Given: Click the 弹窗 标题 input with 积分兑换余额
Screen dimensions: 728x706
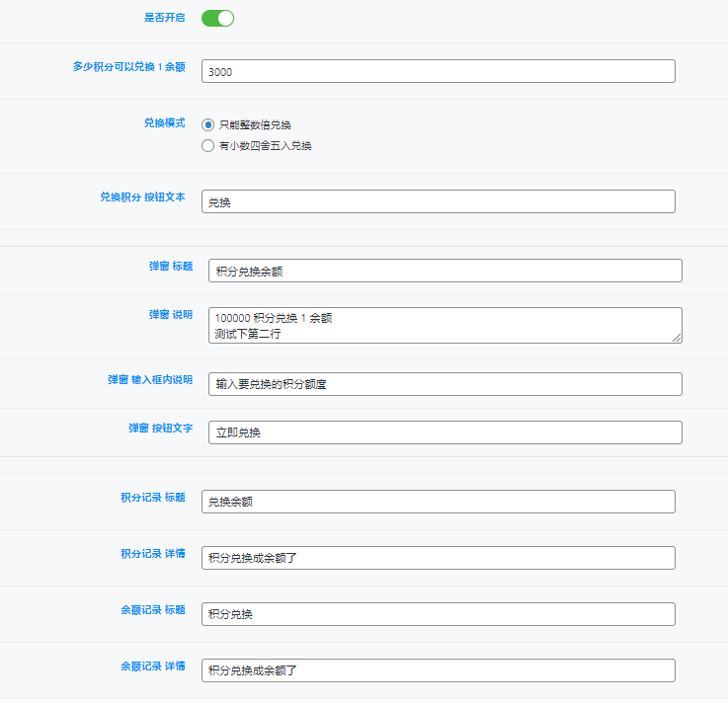Looking at the screenshot, I should (445, 271).
